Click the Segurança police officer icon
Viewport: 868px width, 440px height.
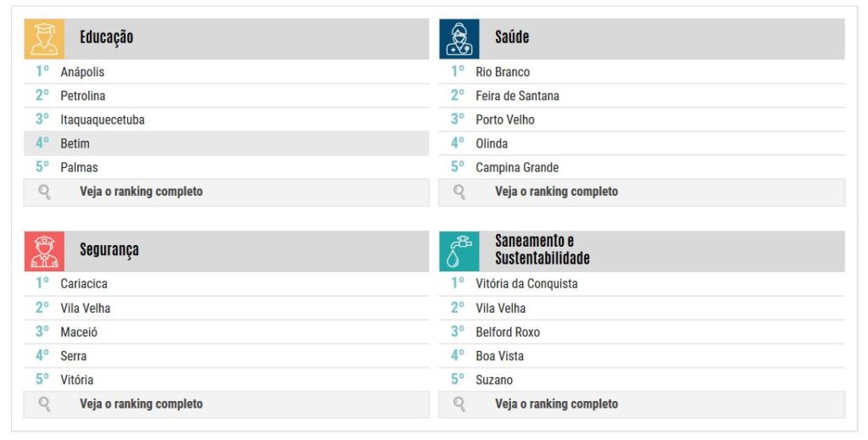(x=44, y=251)
